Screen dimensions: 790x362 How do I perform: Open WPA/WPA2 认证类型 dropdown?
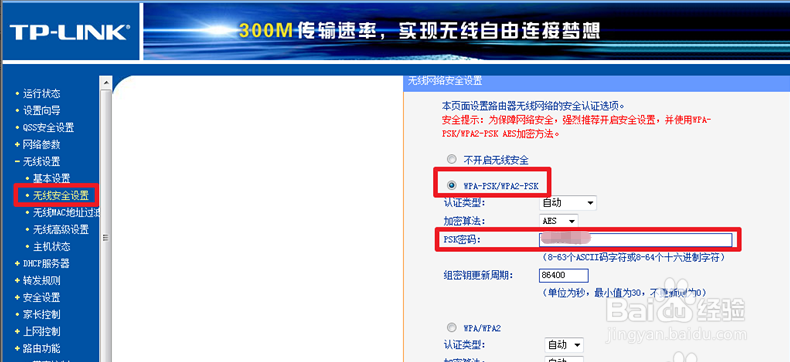coord(564,345)
